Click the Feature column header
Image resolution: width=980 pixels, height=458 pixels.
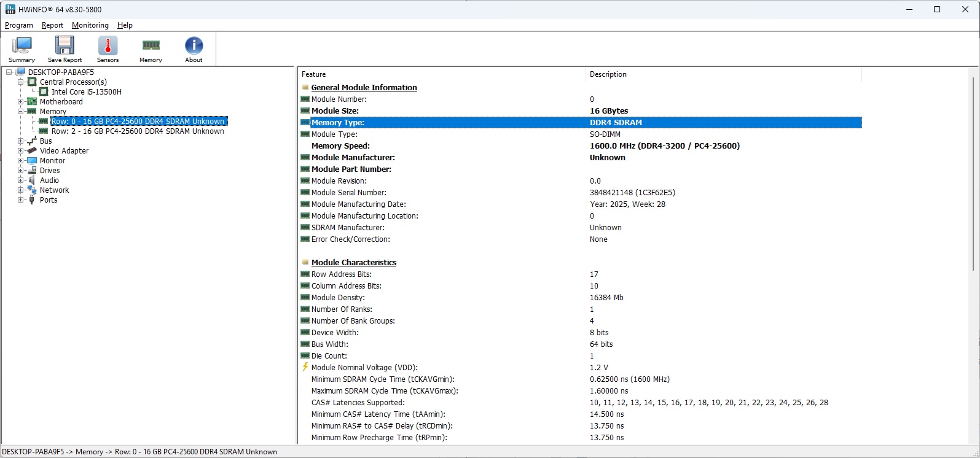tap(442, 74)
